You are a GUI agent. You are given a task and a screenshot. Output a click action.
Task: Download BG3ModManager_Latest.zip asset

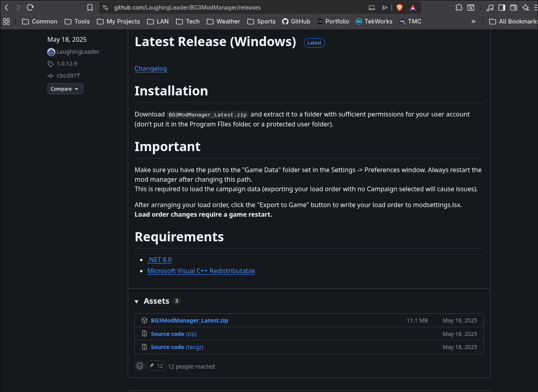coord(189,320)
